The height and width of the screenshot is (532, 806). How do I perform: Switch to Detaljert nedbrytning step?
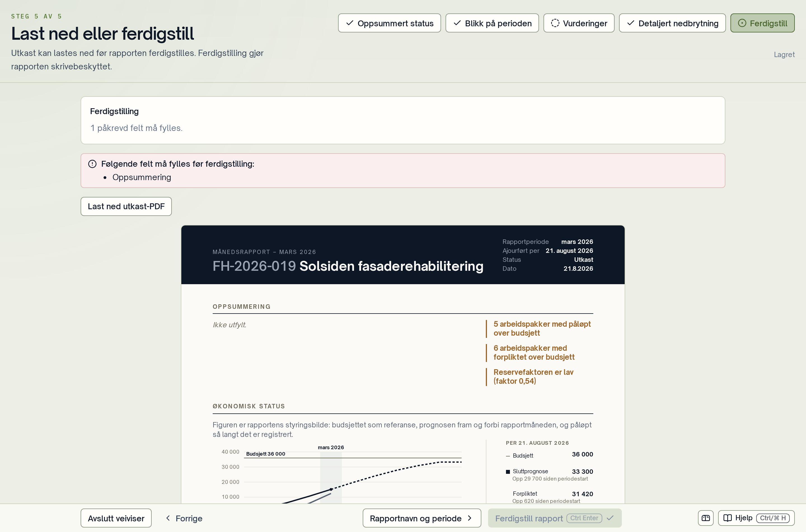(672, 23)
